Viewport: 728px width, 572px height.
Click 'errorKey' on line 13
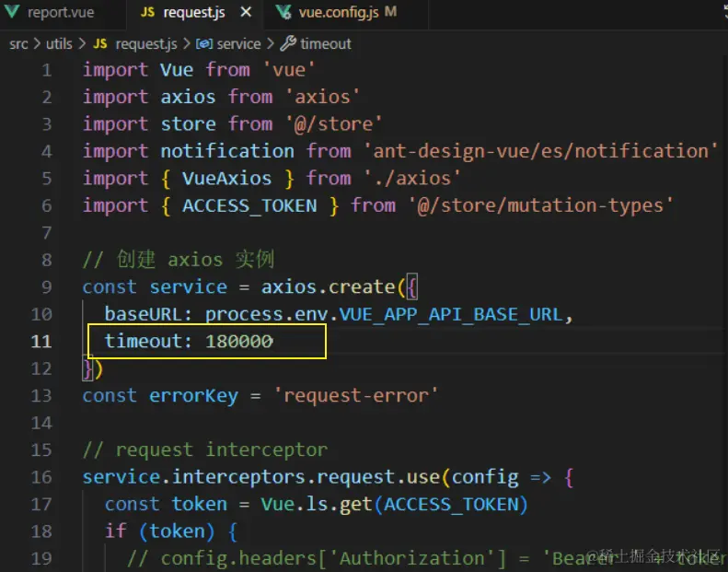[x=193, y=396]
